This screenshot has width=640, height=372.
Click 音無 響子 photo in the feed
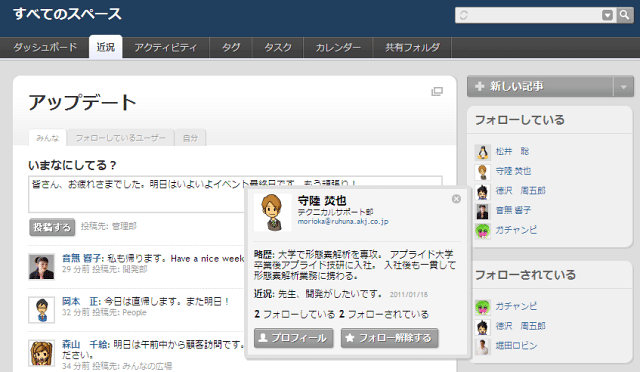(41, 267)
